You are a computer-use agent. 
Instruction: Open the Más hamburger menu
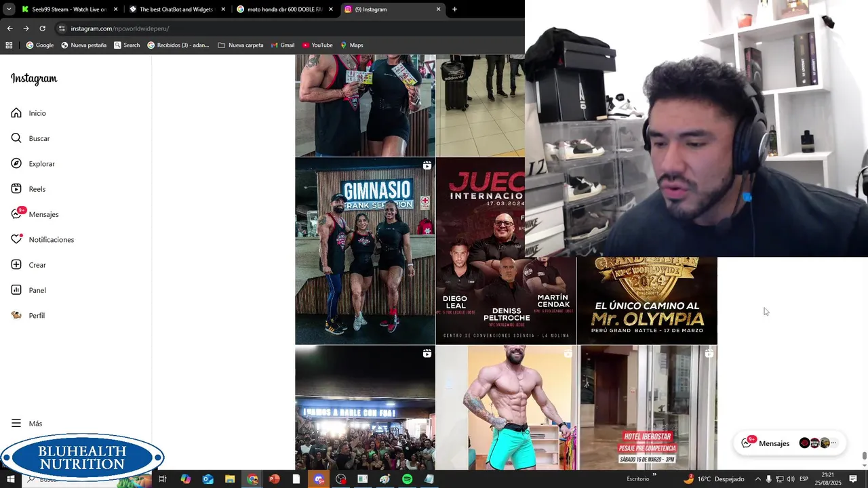tap(26, 424)
